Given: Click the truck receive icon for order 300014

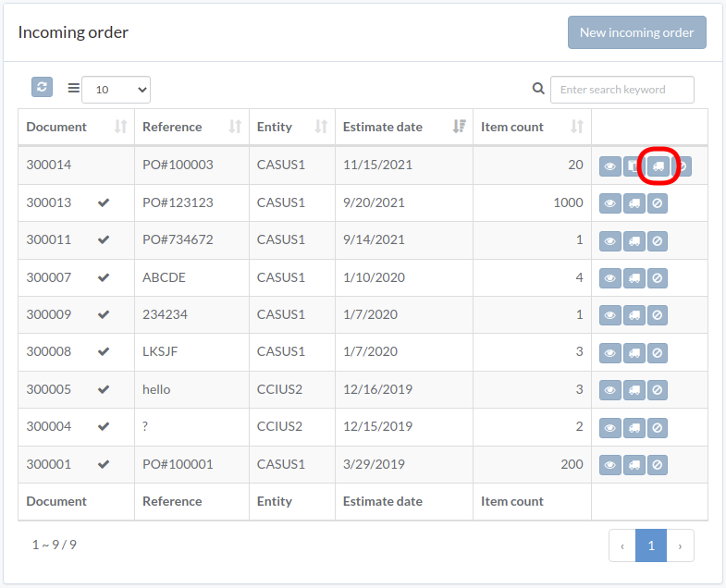Looking at the screenshot, I should tap(658, 166).
